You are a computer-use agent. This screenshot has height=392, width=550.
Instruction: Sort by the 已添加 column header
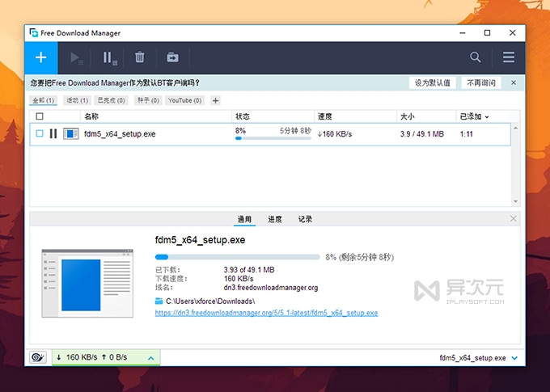(473, 116)
